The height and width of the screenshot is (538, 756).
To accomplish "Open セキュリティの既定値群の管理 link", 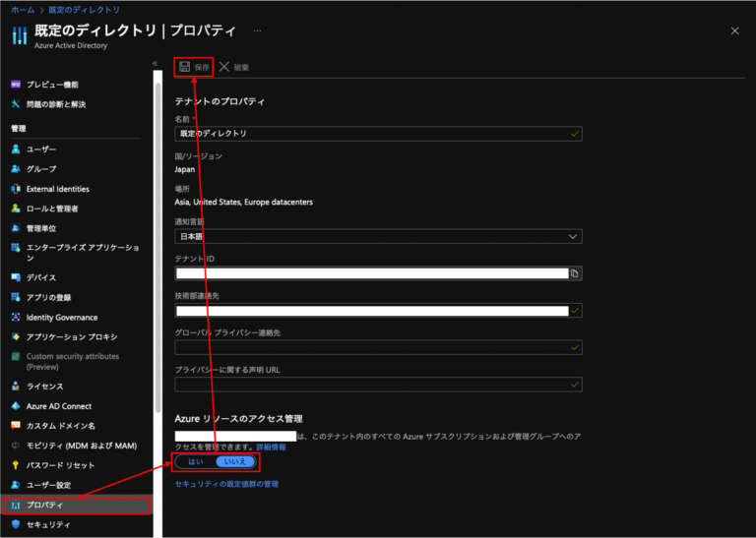I will (x=226, y=484).
